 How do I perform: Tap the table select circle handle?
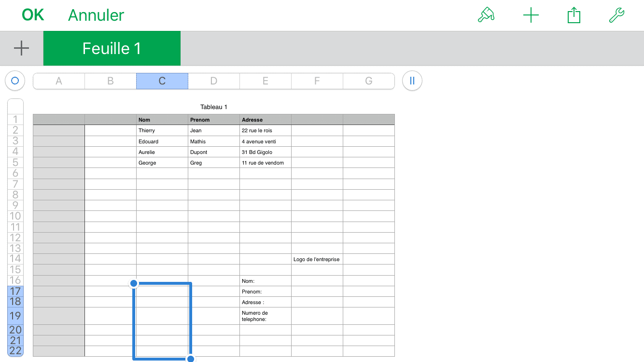point(15,81)
